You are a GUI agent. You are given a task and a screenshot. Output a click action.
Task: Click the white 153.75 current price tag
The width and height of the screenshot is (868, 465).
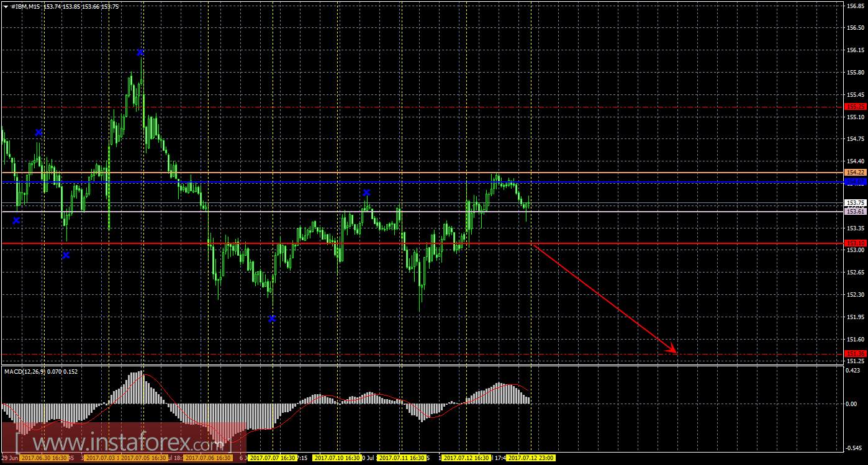[x=856, y=202]
